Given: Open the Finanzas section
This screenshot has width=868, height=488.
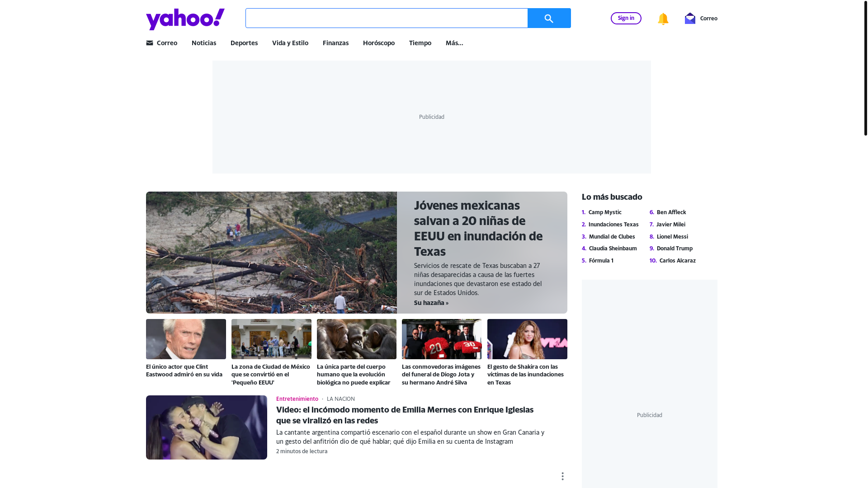Looking at the screenshot, I should click(335, 43).
